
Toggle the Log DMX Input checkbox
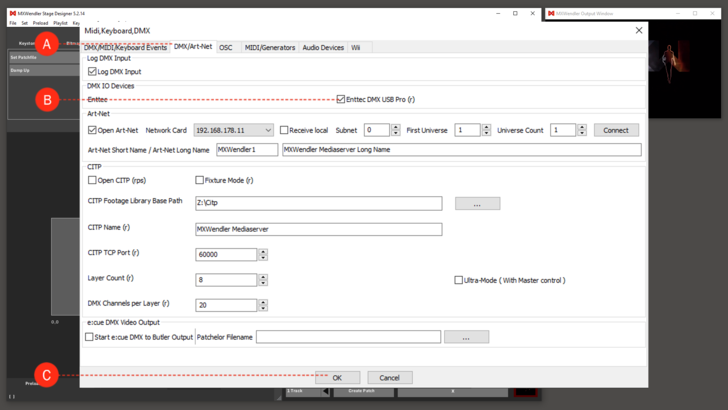point(92,72)
